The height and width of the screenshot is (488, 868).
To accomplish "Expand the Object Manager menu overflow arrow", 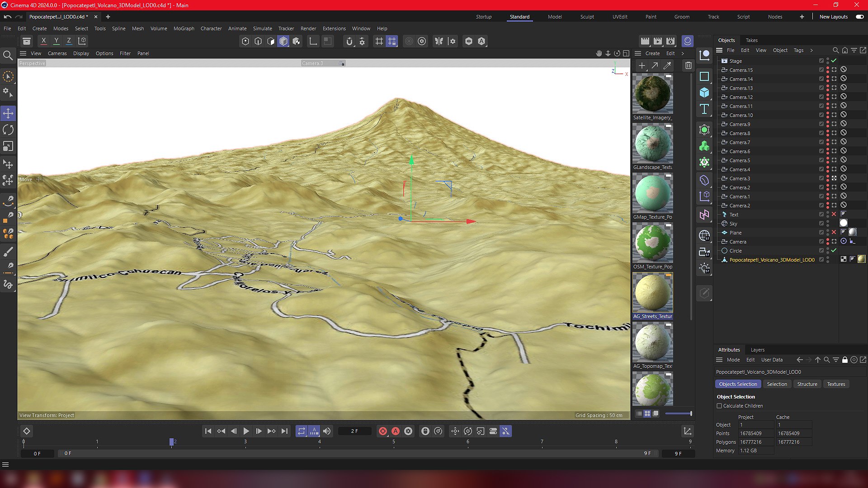I will pos(811,50).
